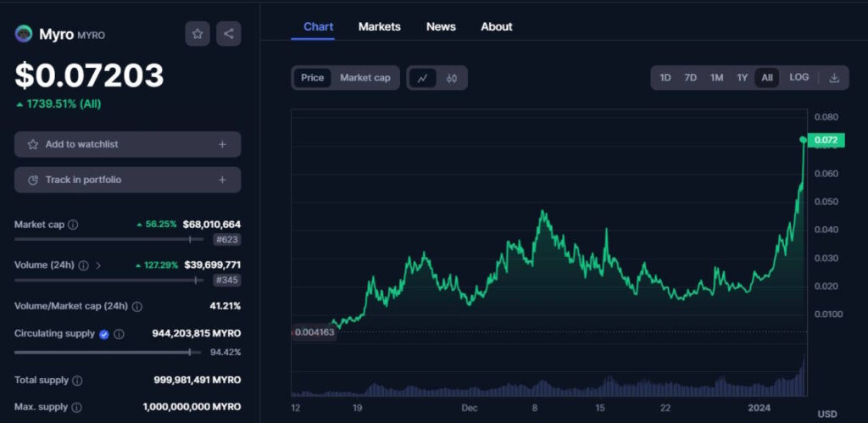Open the News tab
Screen dimensions: 868x423
pos(441,26)
